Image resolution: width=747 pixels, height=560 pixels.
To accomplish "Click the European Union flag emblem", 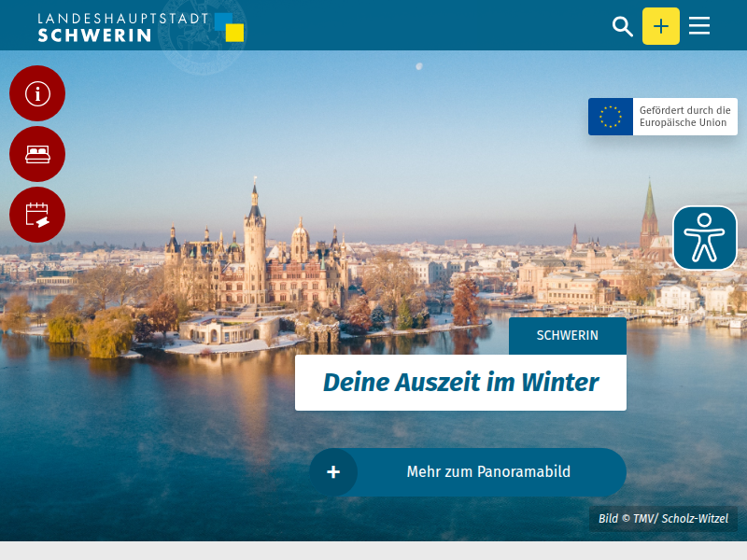I will point(611,117).
